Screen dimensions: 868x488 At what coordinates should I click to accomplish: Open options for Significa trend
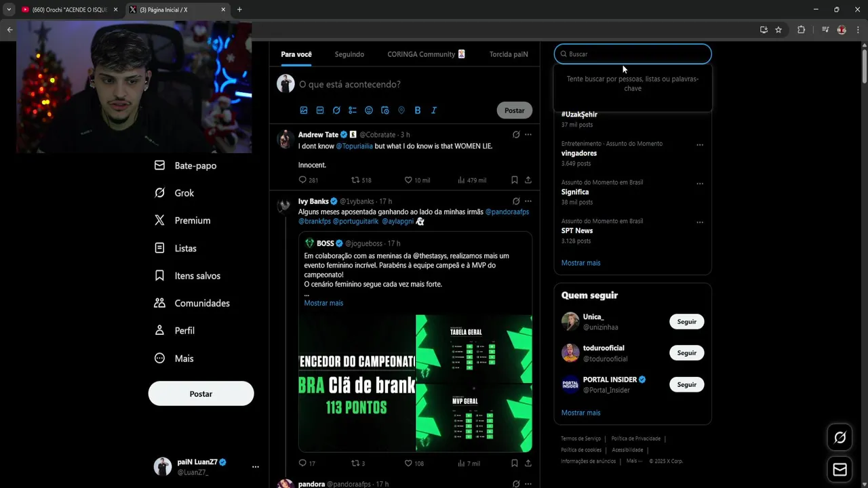pos(700,184)
